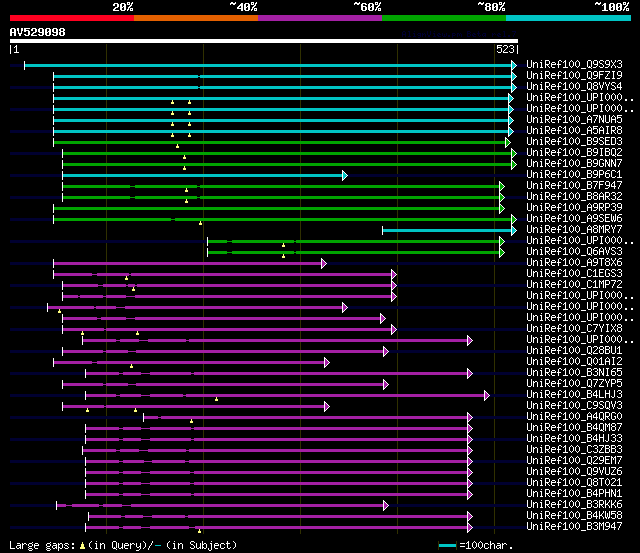Select the UniRef100_A9RP39 label
640x553 pixels.
tap(574, 207)
